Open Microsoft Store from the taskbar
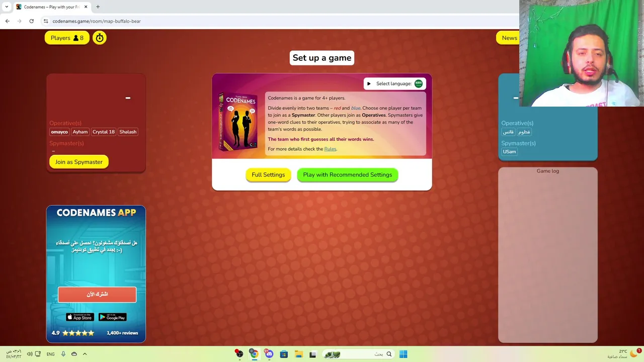The width and height of the screenshot is (644, 362). [x=284, y=354]
